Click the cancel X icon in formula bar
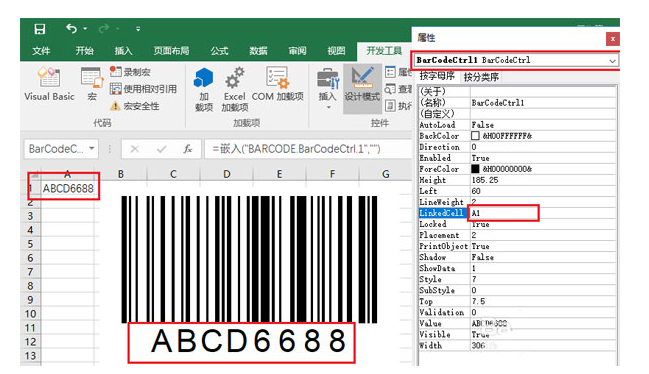 [x=135, y=149]
